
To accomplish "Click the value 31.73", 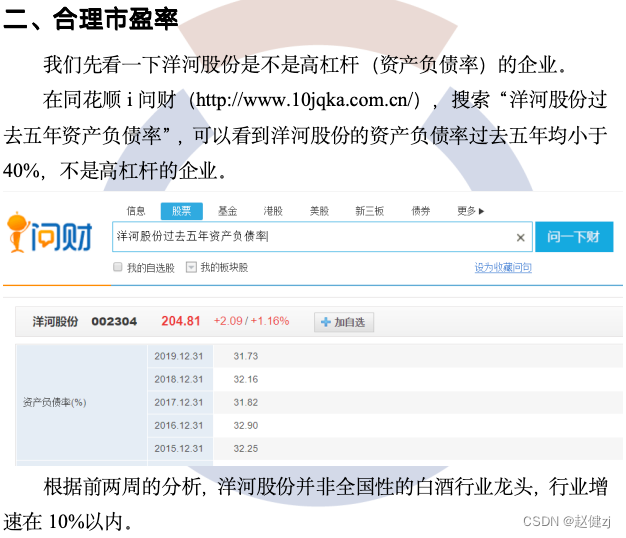I will click(246, 356).
